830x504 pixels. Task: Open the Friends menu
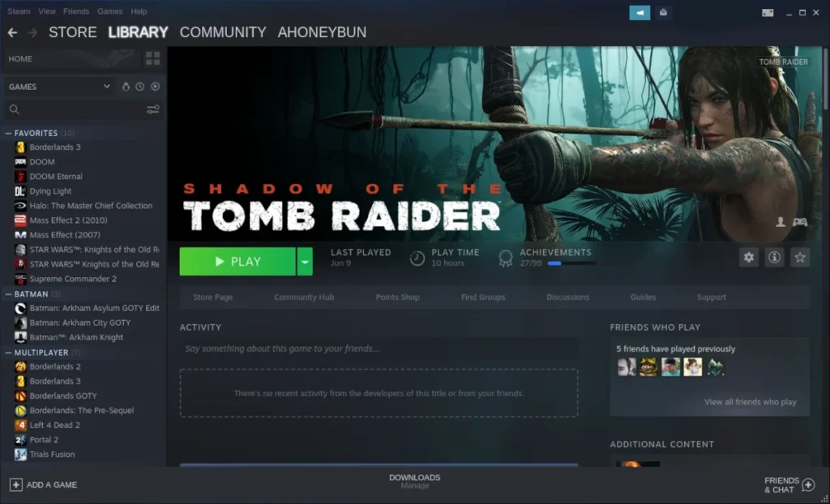point(76,11)
